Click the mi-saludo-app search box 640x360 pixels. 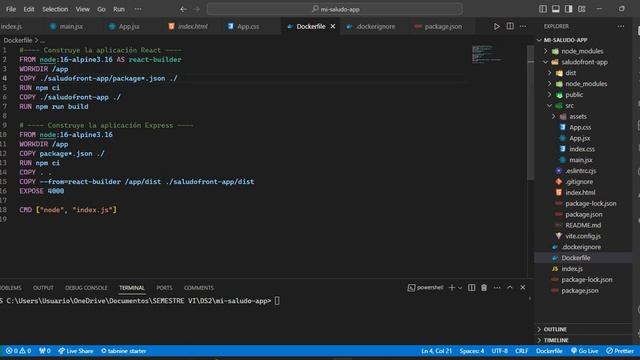(x=335, y=9)
